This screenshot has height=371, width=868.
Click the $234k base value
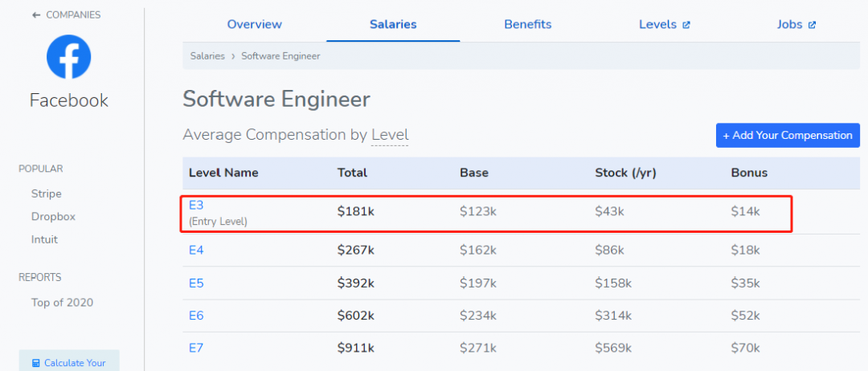[478, 316]
